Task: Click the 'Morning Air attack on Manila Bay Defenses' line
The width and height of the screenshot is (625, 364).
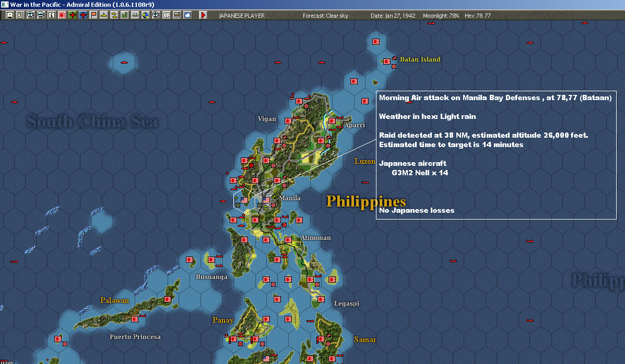Action: 495,98
